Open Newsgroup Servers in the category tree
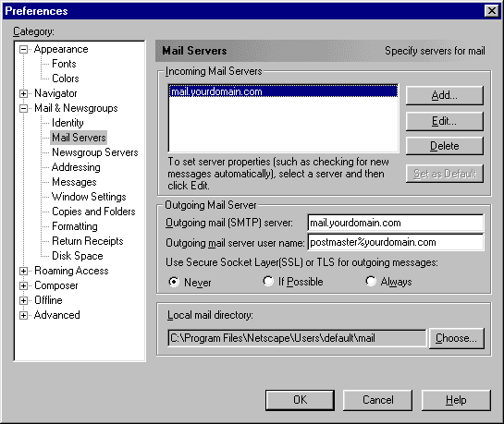Image resolution: width=504 pixels, height=424 pixels. [x=95, y=152]
